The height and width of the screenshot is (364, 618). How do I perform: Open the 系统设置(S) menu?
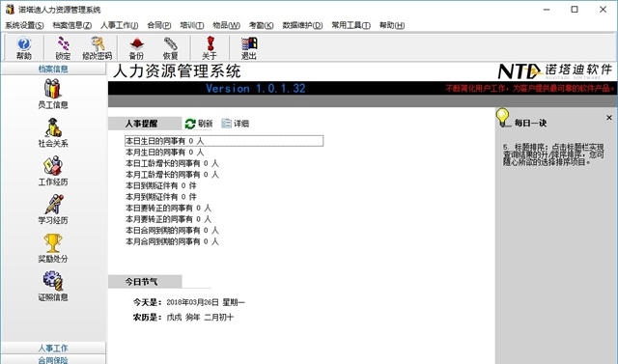[24, 25]
